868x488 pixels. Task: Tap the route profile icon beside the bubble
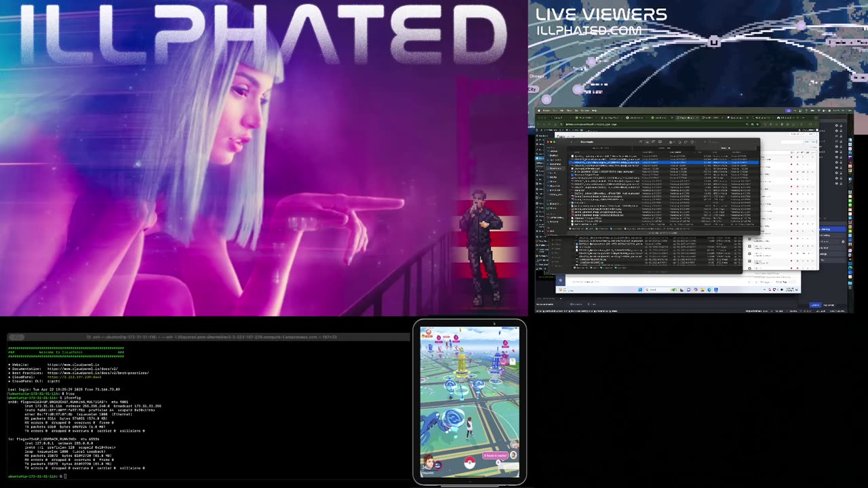pyautogui.click(x=513, y=455)
